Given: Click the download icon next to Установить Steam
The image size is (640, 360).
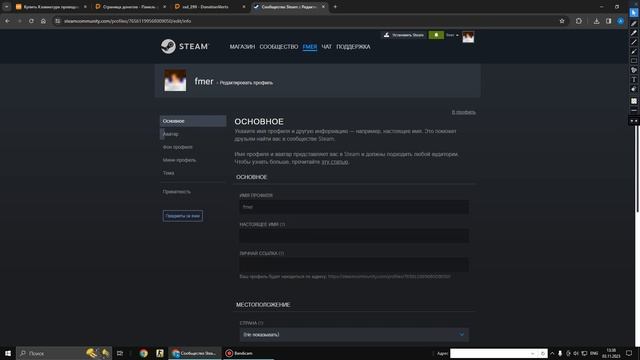Looking at the screenshot, I should coord(387,35).
